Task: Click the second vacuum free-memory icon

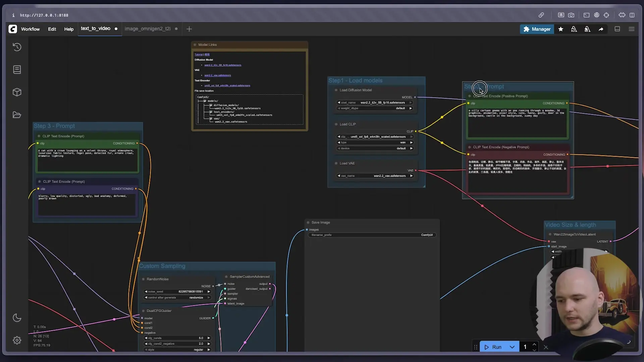Action: 587,29
